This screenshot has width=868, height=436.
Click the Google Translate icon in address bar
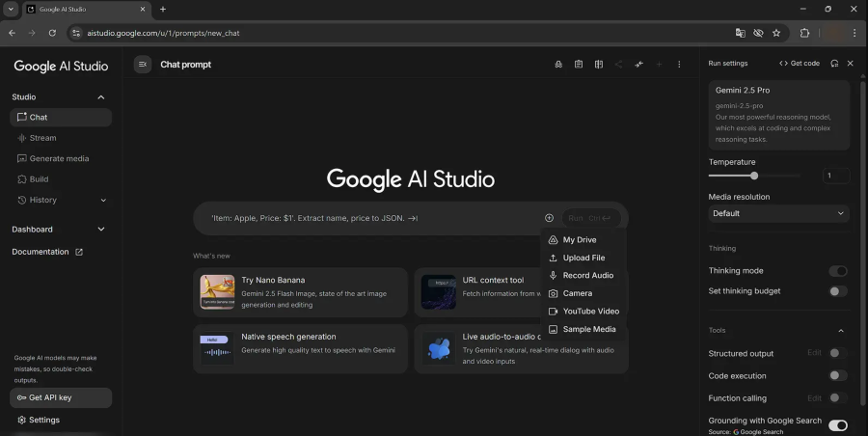click(x=740, y=33)
